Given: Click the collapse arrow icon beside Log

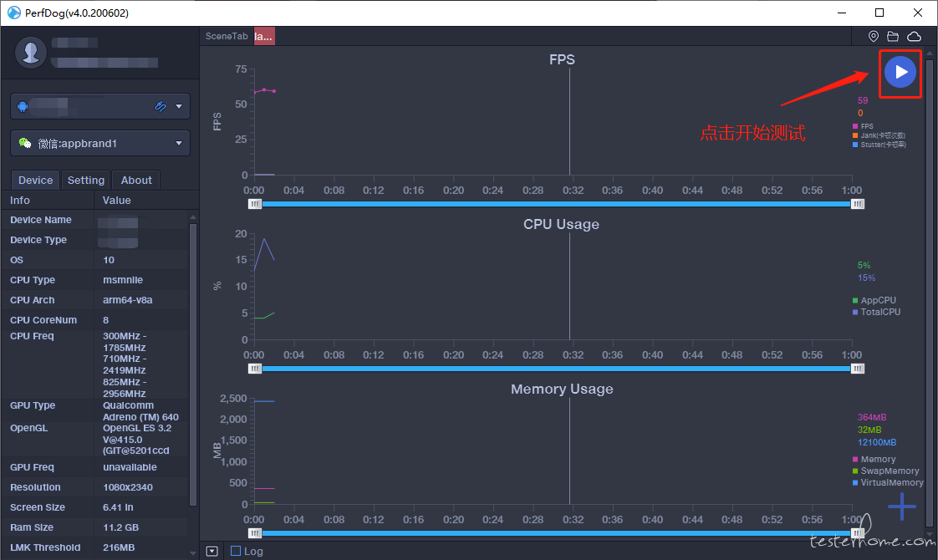Looking at the screenshot, I should (212, 551).
